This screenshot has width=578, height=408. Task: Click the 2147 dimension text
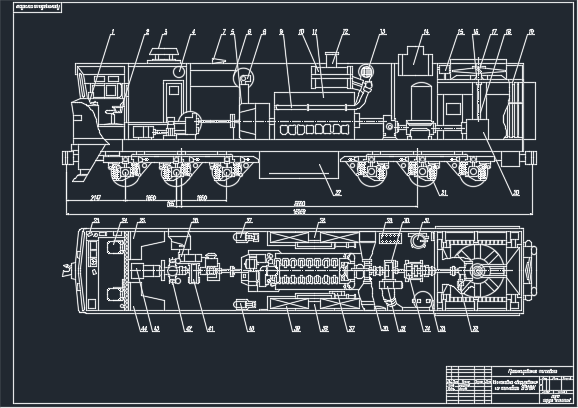click(x=95, y=198)
